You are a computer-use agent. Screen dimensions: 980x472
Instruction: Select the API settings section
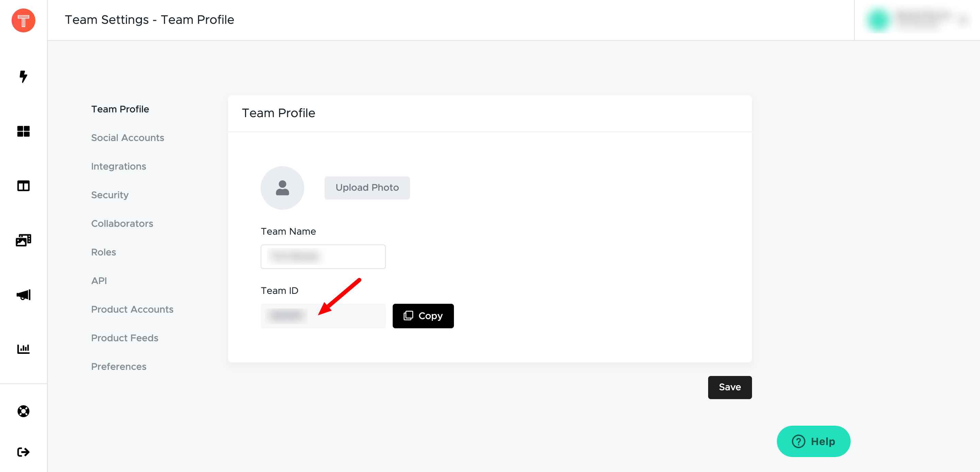point(99,281)
